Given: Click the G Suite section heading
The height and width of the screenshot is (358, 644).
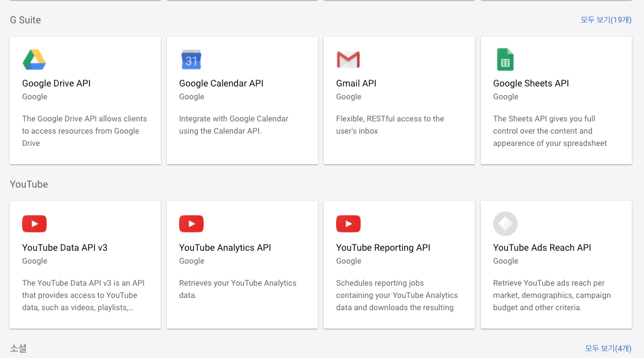Looking at the screenshot, I should (x=26, y=20).
